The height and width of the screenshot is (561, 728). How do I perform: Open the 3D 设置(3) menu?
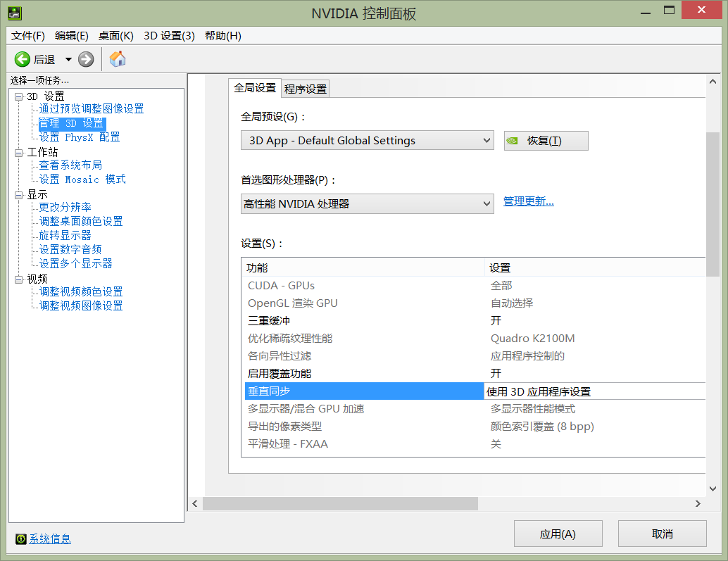(x=169, y=36)
